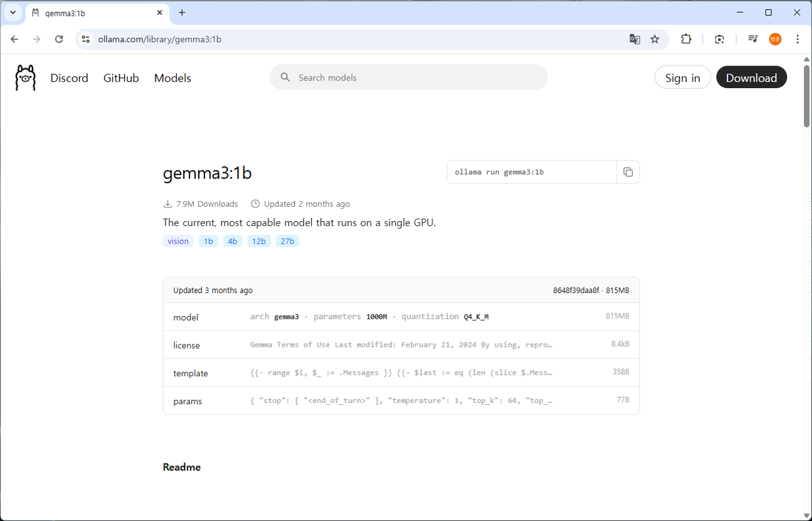Image resolution: width=812 pixels, height=521 pixels.
Task: Click the Google Lens screenshot icon
Action: coord(719,39)
